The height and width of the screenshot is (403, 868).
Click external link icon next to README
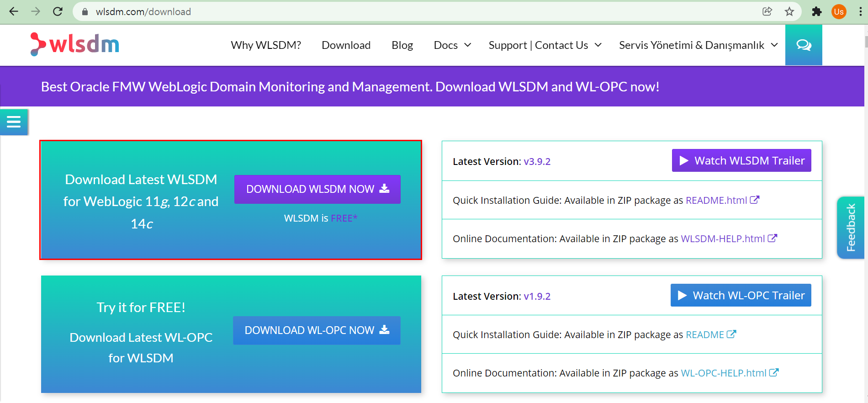(731, 334)
